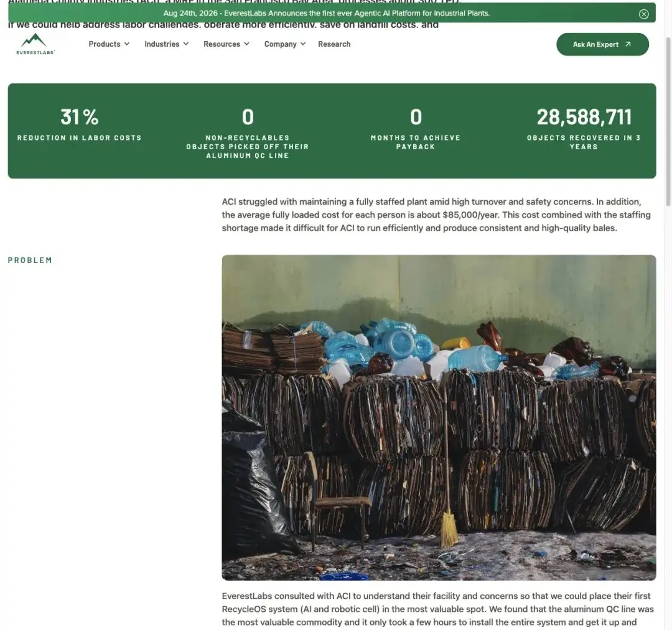The width and height of the screenshot is (672, 630).
Task: Expand the Resources dropdown chevron
Action: 247,44
